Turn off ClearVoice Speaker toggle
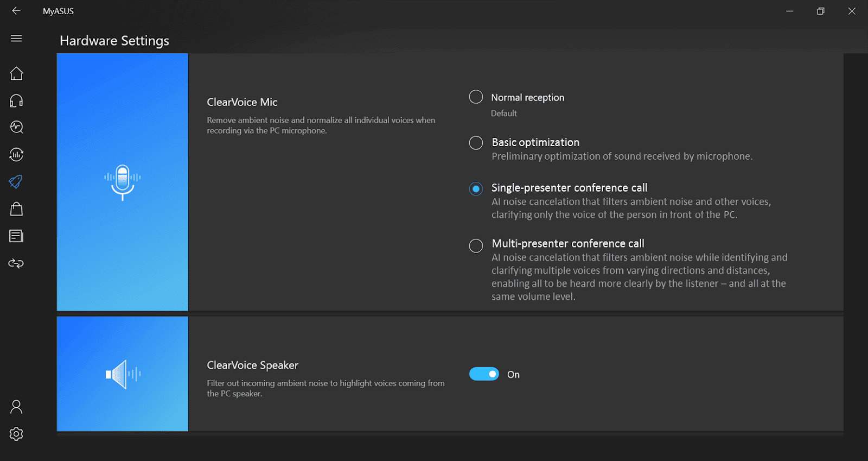 [484, 374]
